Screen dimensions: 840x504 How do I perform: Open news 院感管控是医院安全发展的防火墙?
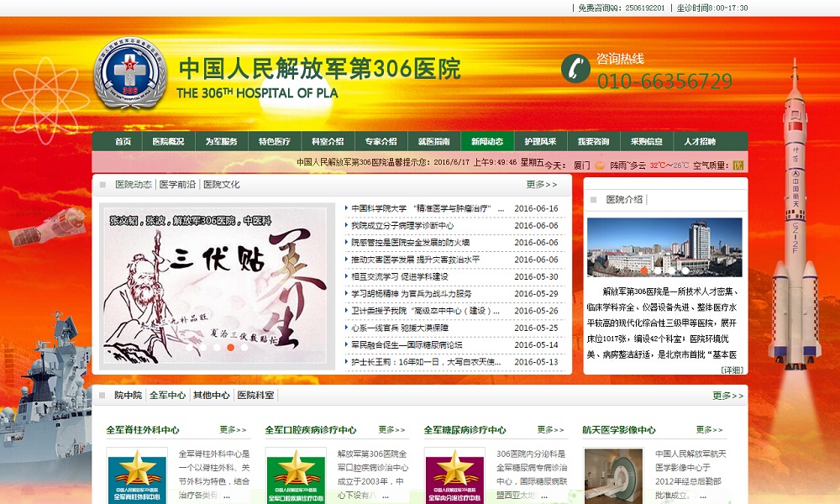pyautogui.click(x=411, y=243)
